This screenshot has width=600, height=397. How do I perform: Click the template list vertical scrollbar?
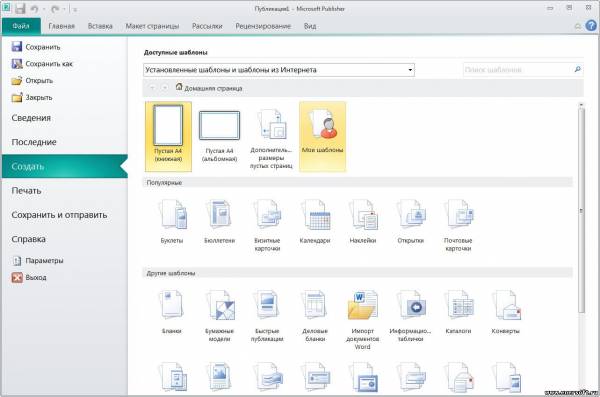[x=581, y=211]
